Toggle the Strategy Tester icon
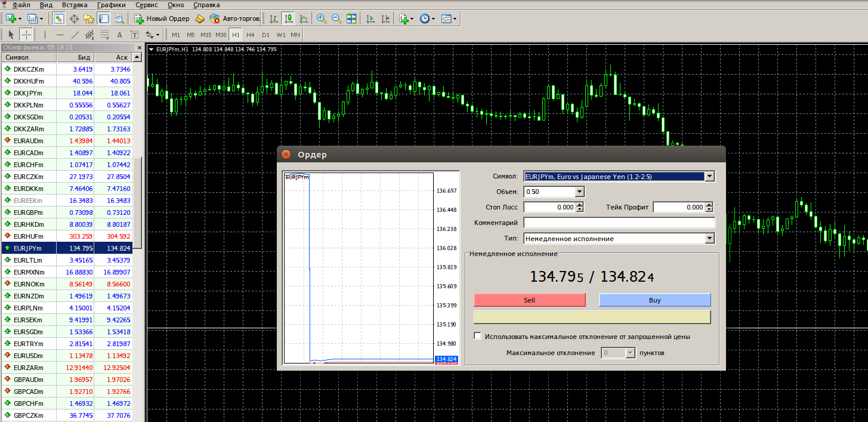 click(x=119, y=19)
